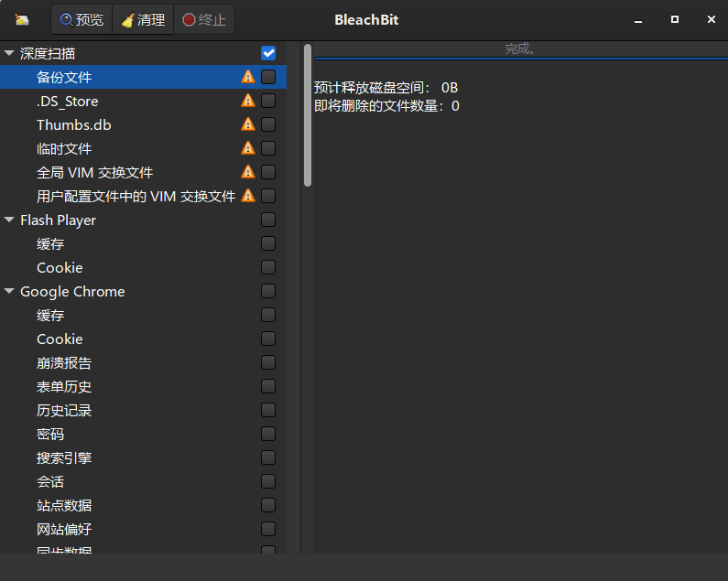728x581 pixels.
Task: Select the .DS_Store row
Action: tap(143, 101)
